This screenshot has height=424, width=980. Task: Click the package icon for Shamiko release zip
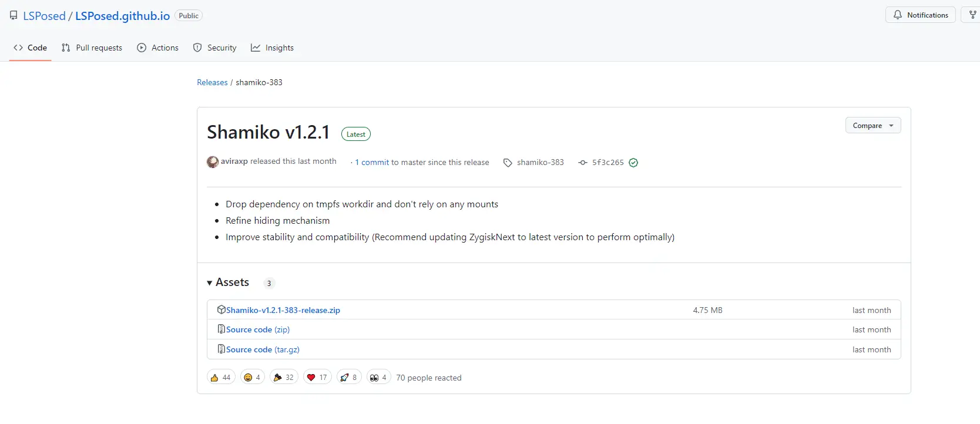[x=221, y=309]
